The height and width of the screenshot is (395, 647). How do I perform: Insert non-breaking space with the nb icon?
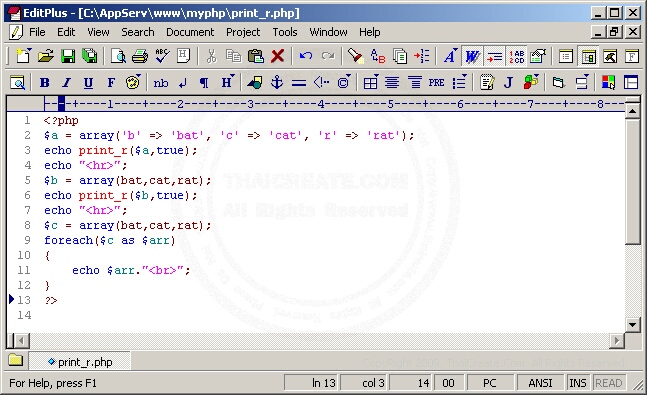[161, 83]
